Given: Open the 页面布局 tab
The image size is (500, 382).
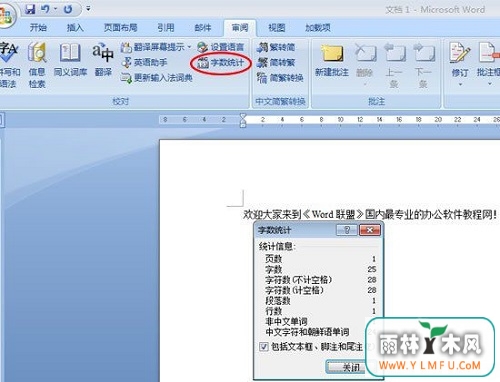Looking at the screenshot, I should pos(121,27).
